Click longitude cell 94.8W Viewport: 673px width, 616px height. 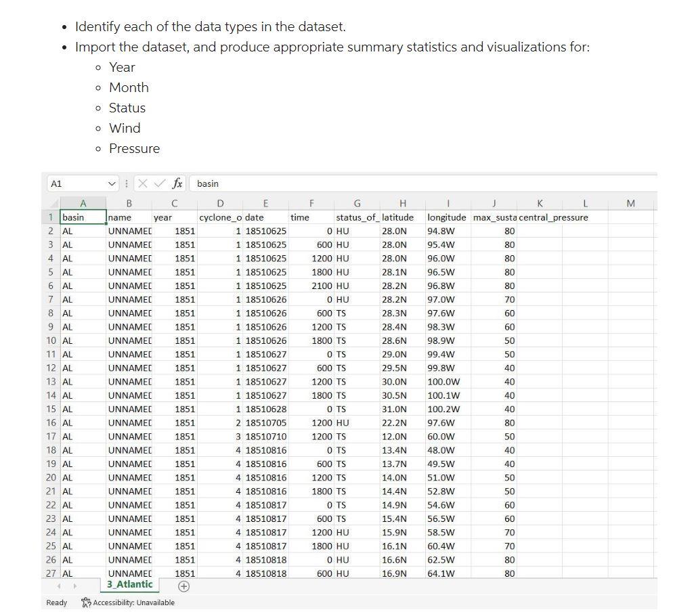(x=448, y=231)
